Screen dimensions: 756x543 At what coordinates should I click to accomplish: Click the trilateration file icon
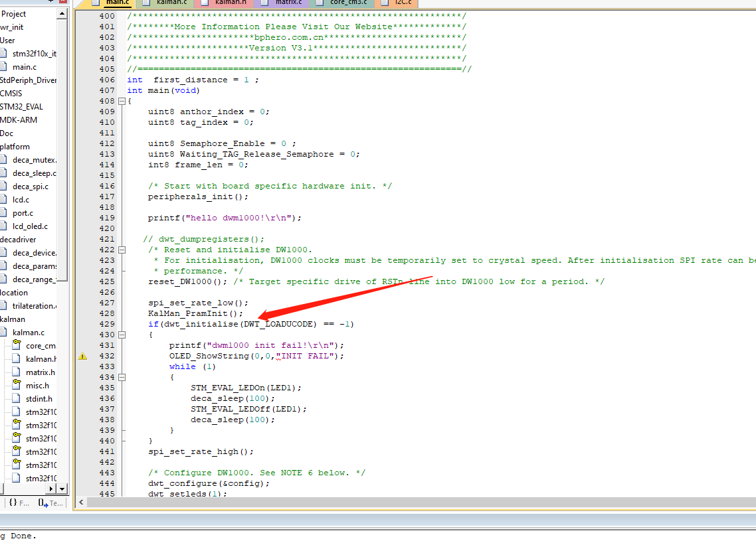tap(4, 305)
